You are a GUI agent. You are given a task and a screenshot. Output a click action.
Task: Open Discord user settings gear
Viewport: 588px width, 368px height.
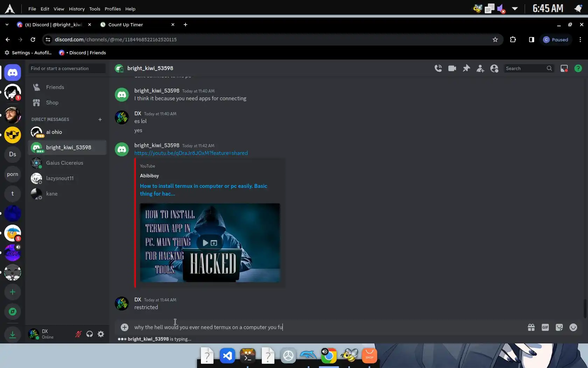(101, 334)
